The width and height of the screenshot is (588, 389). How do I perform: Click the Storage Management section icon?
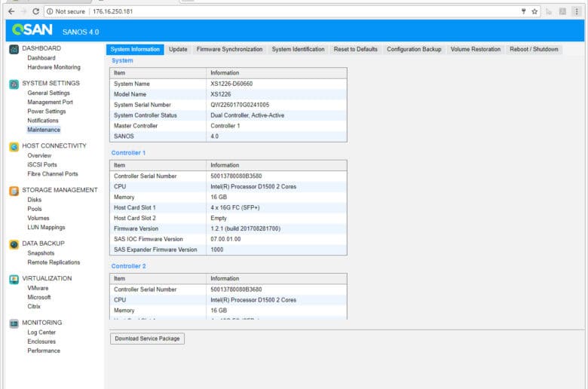point(14,191)
